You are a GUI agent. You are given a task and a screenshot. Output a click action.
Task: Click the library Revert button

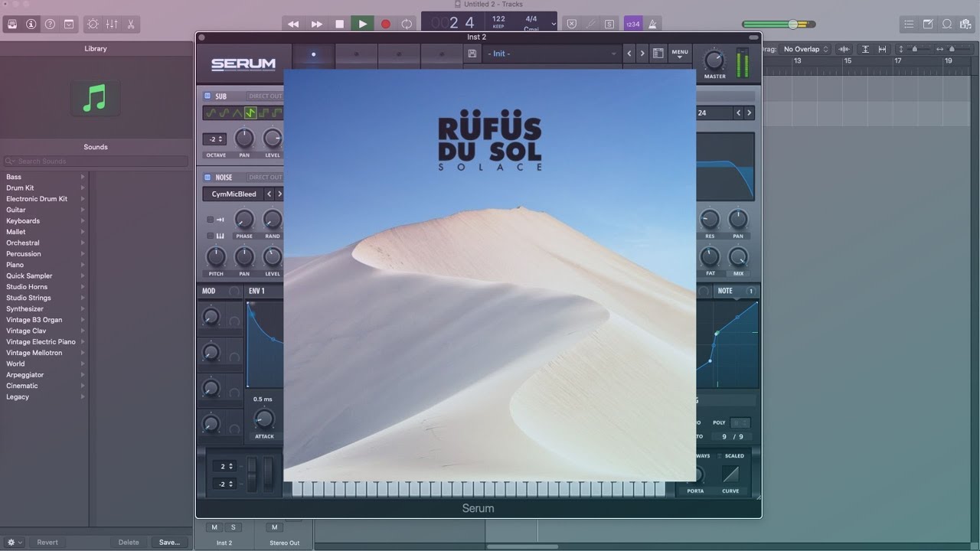point(47,542)
